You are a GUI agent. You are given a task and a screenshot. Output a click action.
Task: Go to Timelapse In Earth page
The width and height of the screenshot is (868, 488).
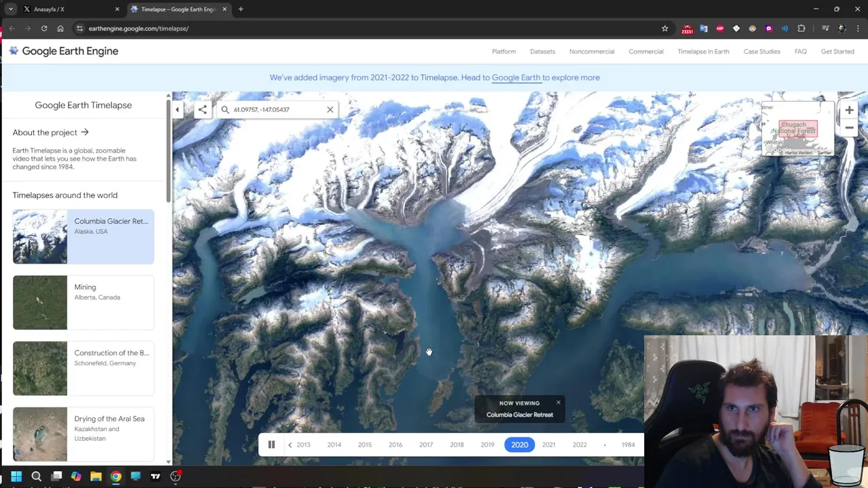(703, 52)
